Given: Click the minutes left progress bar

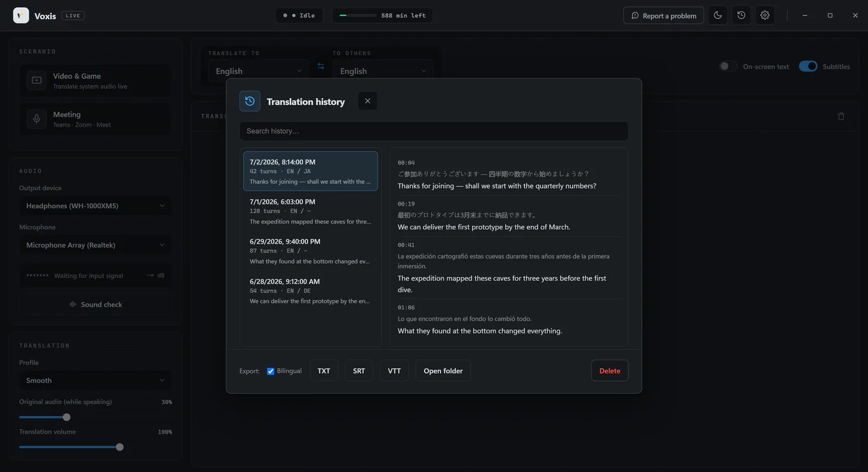Looking at the screenshot, I should [x=357, y=15].
